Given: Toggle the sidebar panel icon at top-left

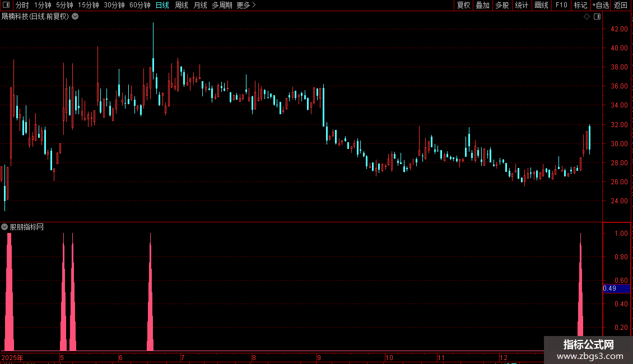Looking at the screenshot, I should (6, 5).
